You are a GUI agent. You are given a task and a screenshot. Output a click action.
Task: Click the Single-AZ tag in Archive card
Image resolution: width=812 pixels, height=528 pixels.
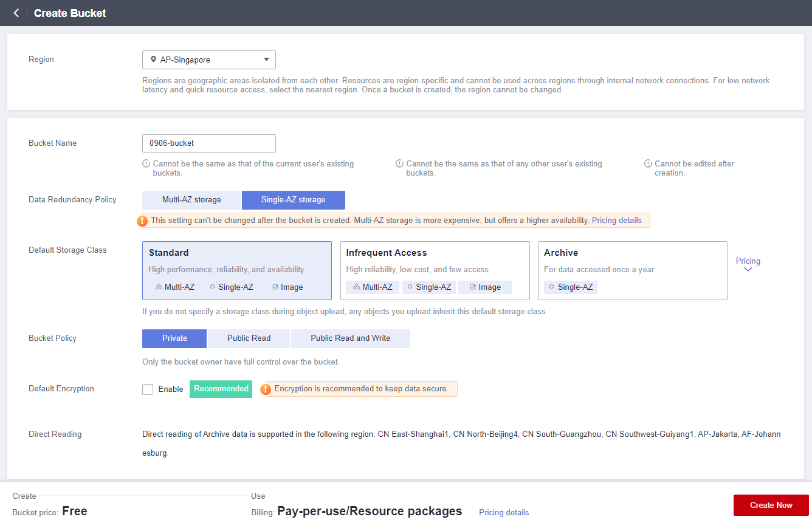coord(570,287)
